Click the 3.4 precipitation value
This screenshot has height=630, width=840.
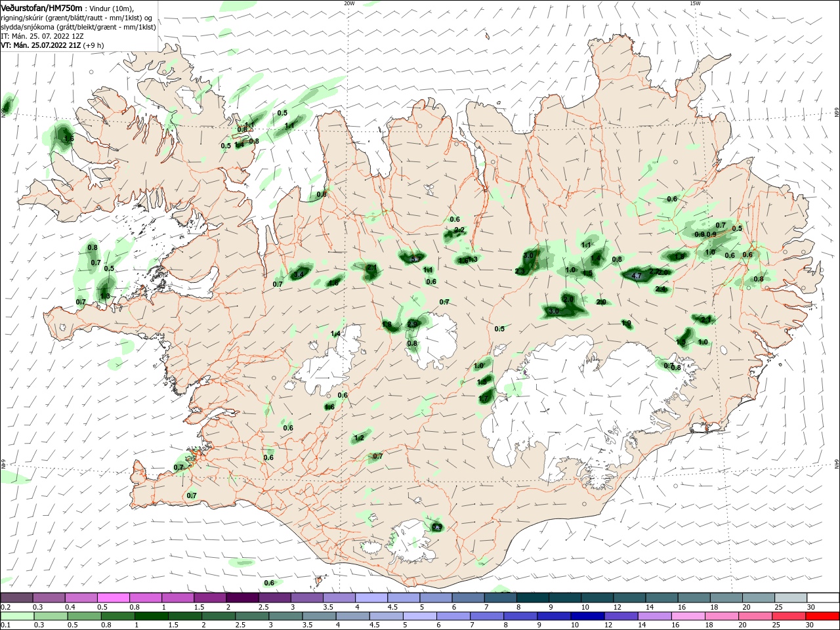pos(298,274)
